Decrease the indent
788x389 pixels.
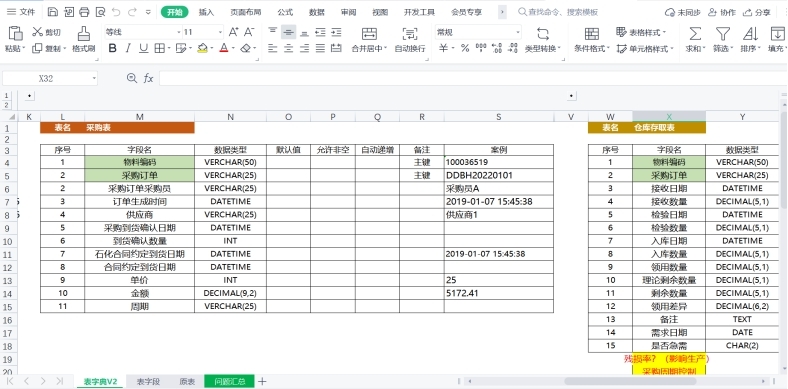point(320,32)
